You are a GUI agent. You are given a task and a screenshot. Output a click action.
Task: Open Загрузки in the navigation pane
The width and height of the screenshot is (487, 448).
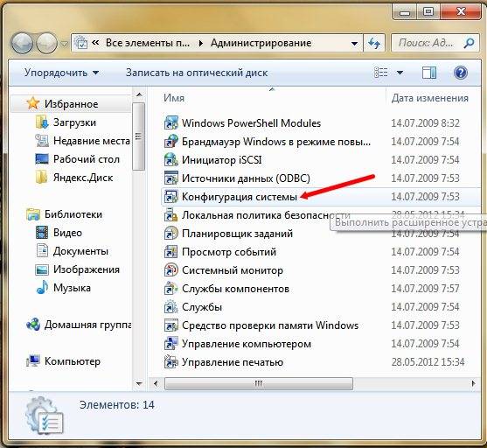point(74,122)
